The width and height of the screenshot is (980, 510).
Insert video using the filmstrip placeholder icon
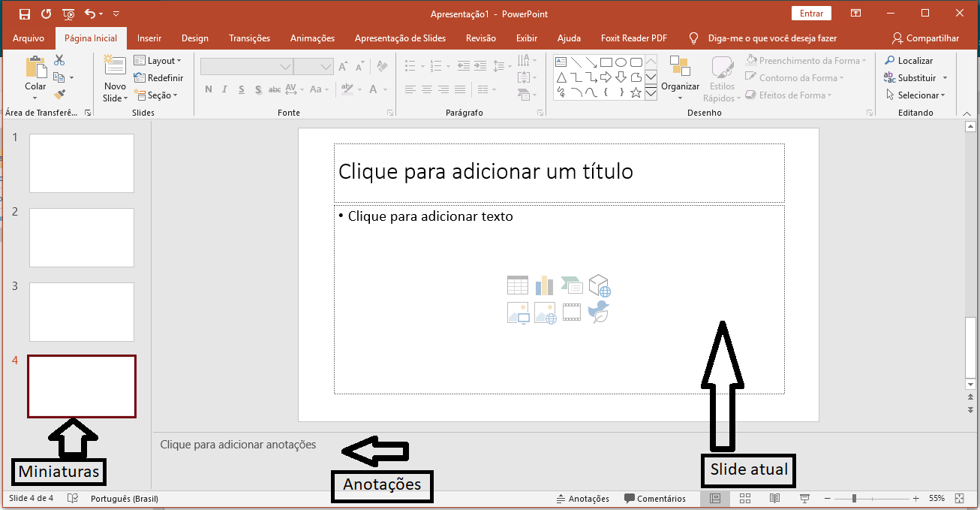coord(572,312)
